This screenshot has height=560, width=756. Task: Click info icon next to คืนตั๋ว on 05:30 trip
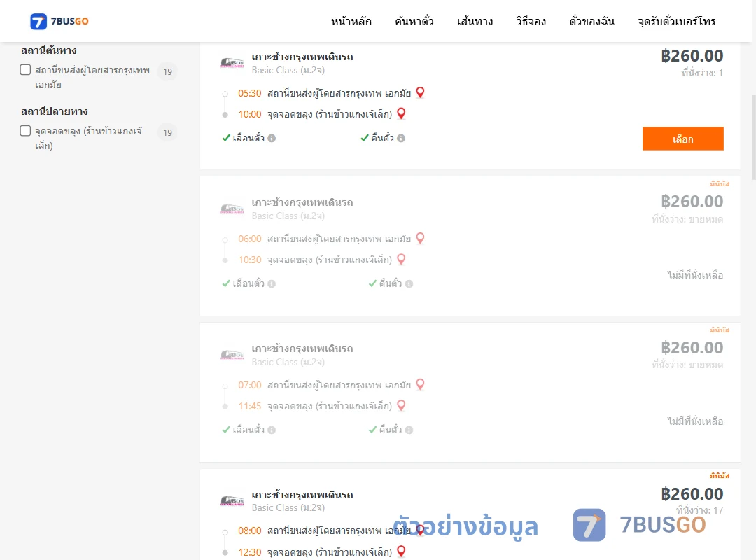click(x=401, y=139)
